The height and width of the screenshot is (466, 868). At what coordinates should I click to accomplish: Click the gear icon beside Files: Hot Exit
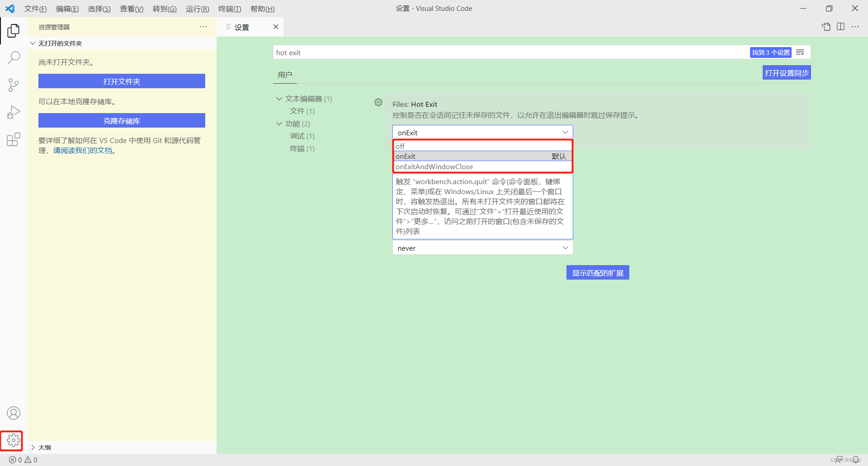(x=378, y=103)
